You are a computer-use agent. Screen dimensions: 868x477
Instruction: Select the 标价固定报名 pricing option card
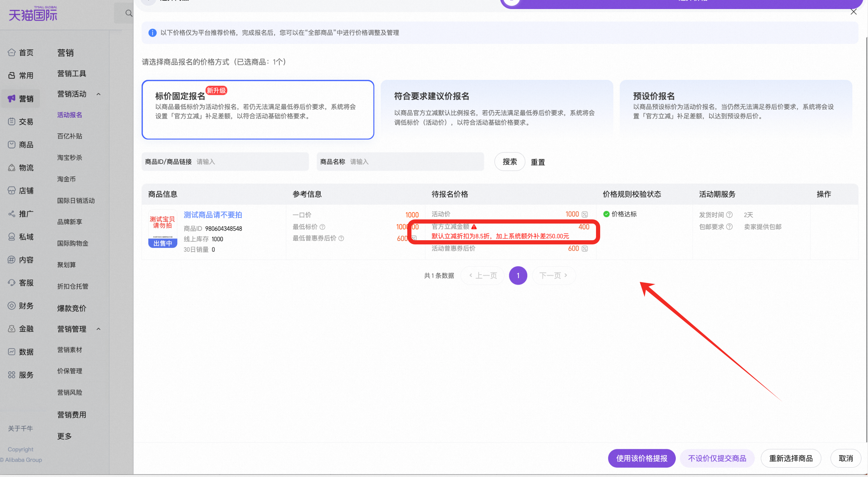point(258,110)
